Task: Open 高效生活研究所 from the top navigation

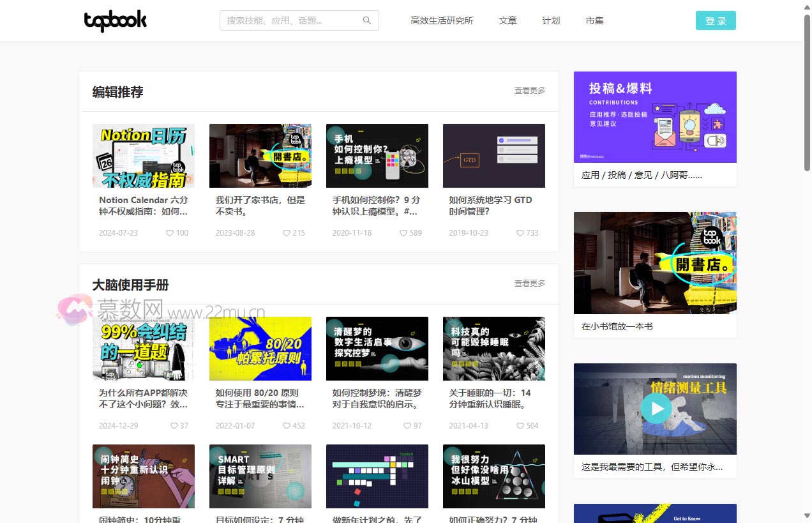Action: coord(442,20)
